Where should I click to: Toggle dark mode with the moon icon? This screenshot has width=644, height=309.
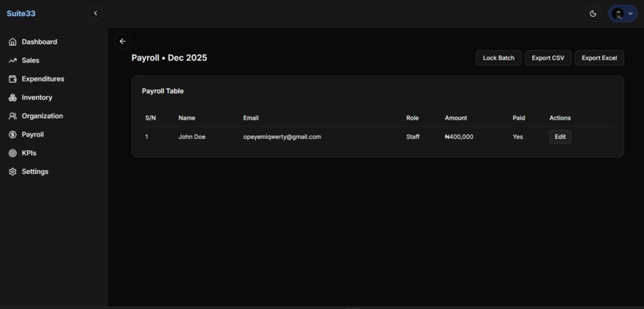593,14
